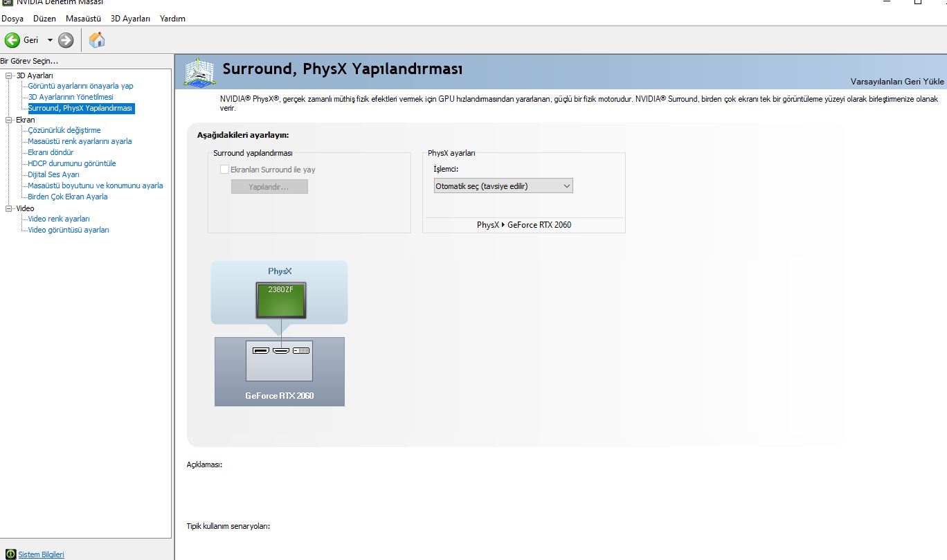Select HDCP durumunu görüntüle

click(x=72, y=163)
